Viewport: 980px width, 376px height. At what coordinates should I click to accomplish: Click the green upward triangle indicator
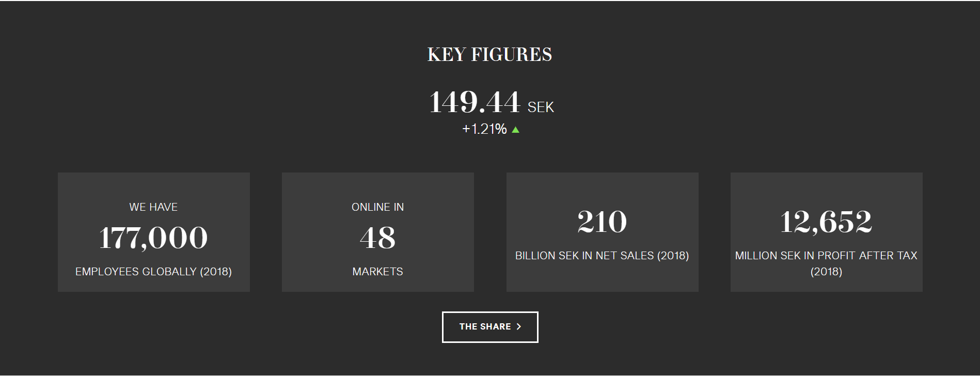[515, 130]
